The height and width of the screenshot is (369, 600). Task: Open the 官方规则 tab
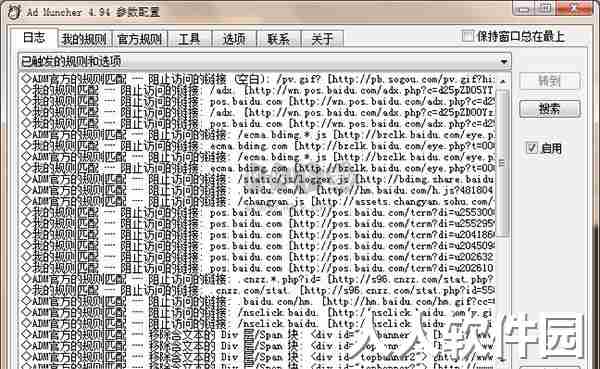(140, 39)
